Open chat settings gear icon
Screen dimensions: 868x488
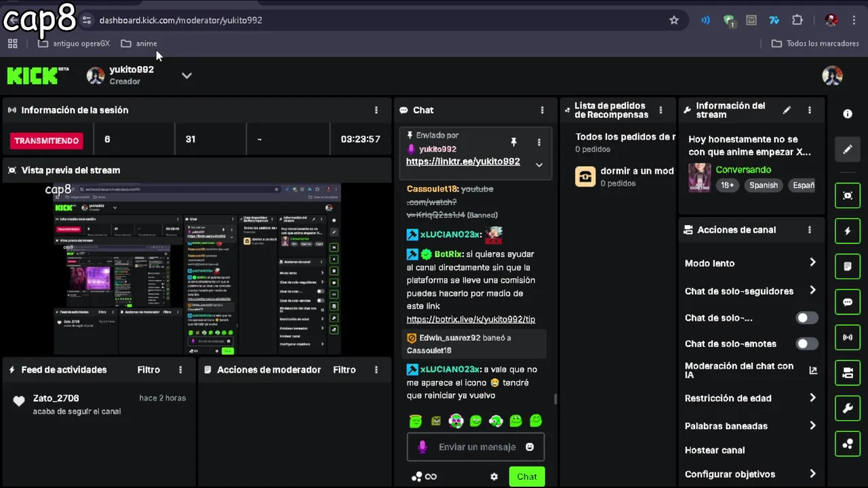[494, 476]
